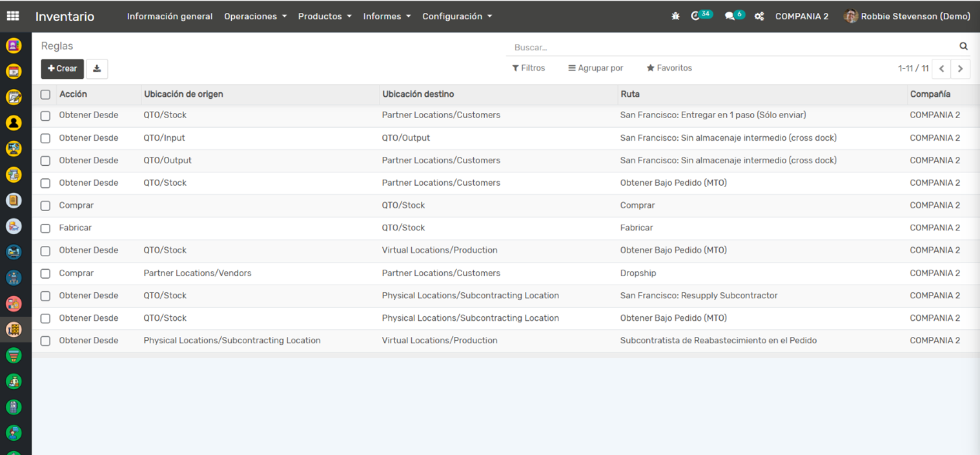Open the apps grid menu icon
Image resolution: width=980 pixels, height=455 pixels.
(x=13, y=16)
